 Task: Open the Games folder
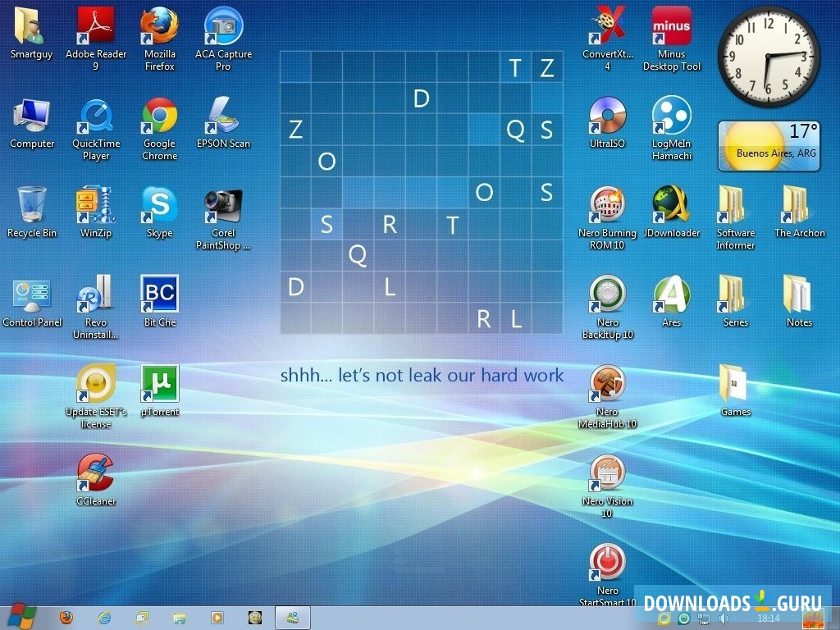point(734,381)
